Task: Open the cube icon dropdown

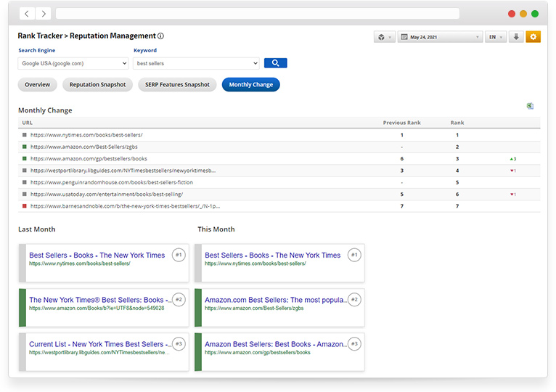Action: click(384, 37)
